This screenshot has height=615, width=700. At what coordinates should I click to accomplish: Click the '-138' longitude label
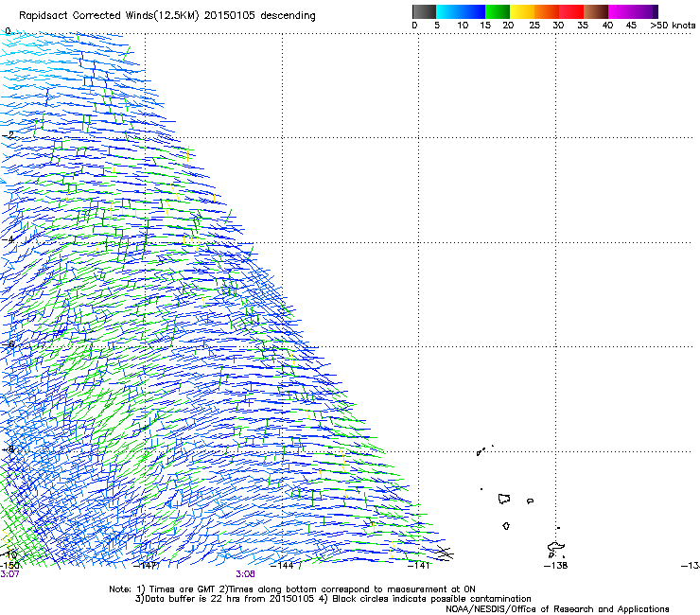555,566
